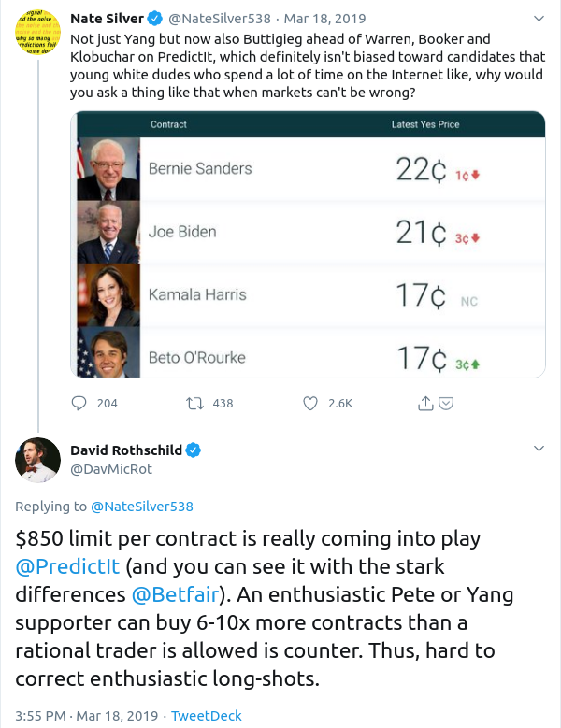The width and height of the screenshot is (561, 728).
Task: Expand the chevron menu on Nate Silver's tweet
Action: tap(539, 19)
